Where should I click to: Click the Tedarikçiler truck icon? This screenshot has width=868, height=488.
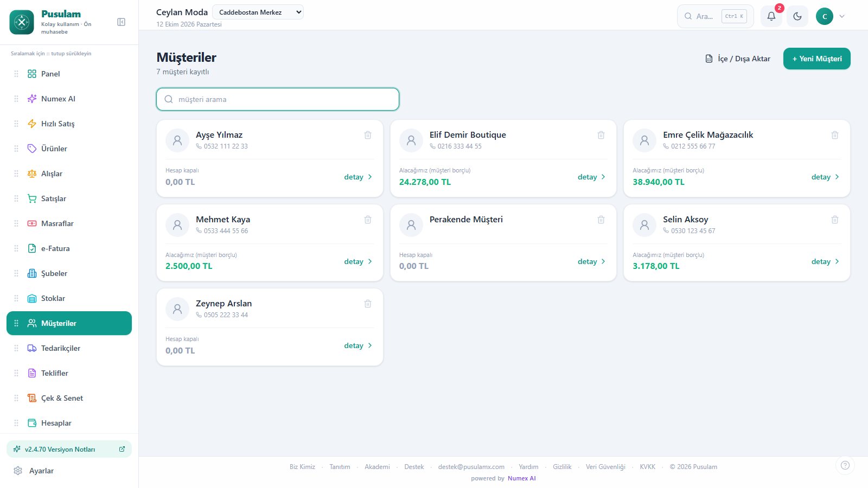(x=32, y=348)
